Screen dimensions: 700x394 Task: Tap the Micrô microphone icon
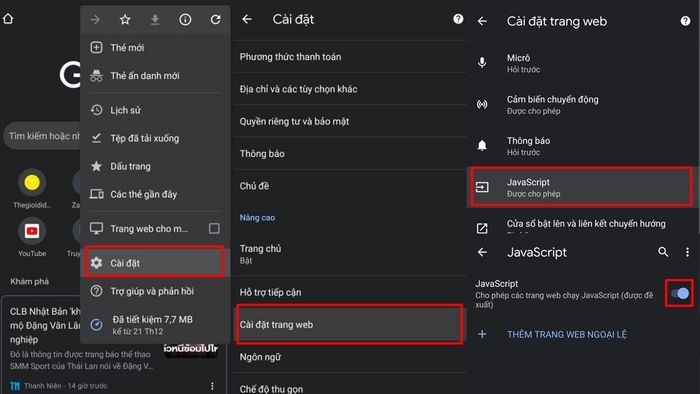pos(482,62)
